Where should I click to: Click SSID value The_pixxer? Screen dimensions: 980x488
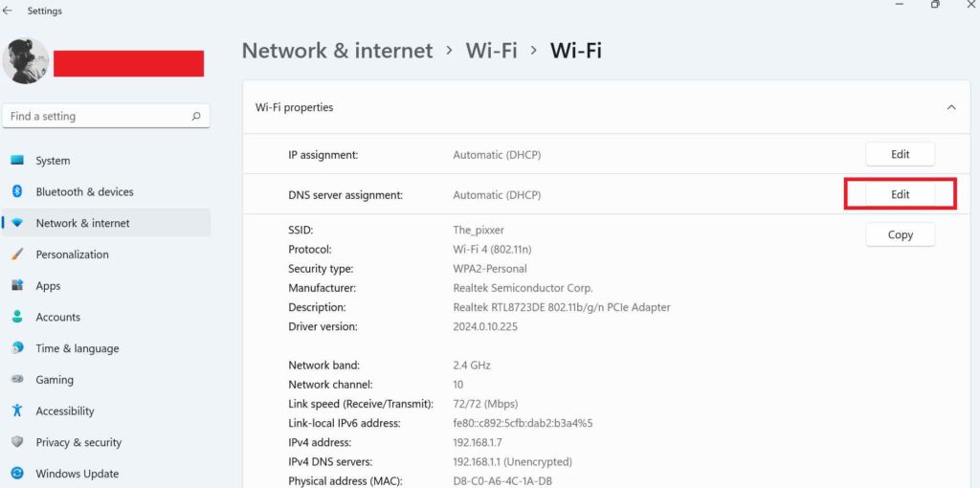479,230
